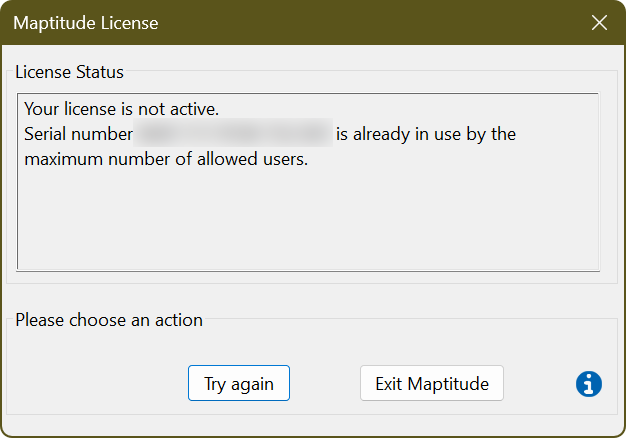626x438 pixels.
Task: Click the 'Your license is not active' line
Action: [x=120, y=108]
